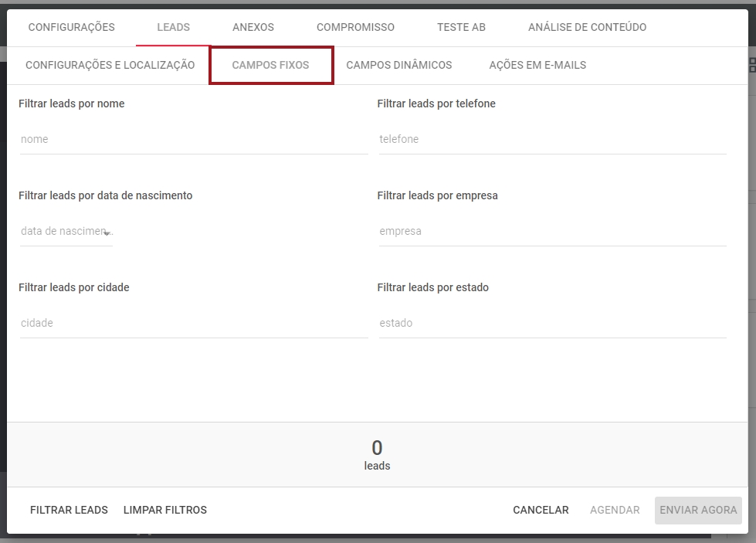
Task: Click into the estado filter field
Action: coord(552,324)
